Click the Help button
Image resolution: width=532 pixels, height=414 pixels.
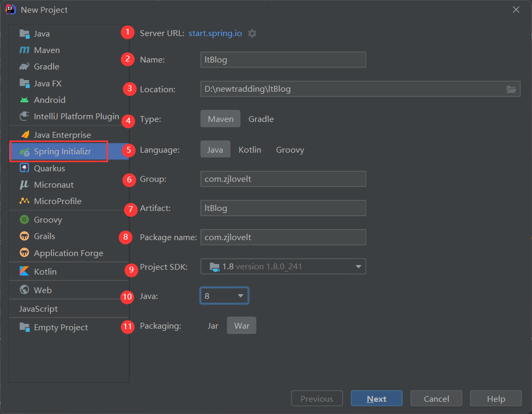pos(496,399)
